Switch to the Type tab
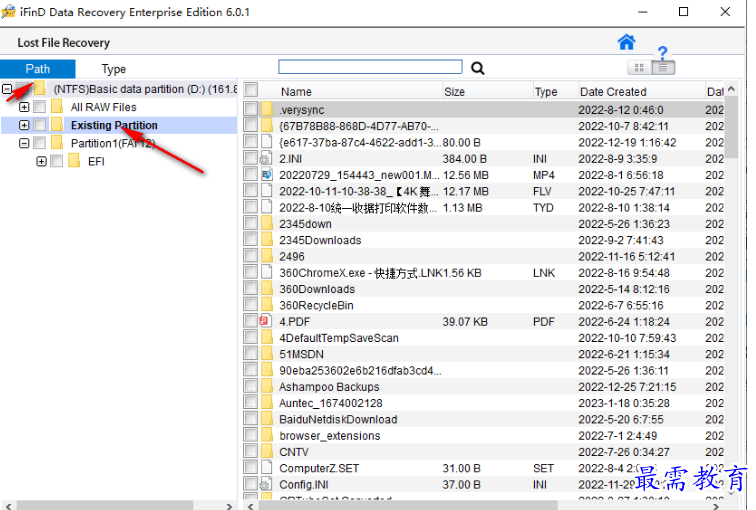Viewport: 756px width, 510px height. (x=114, y=69)
